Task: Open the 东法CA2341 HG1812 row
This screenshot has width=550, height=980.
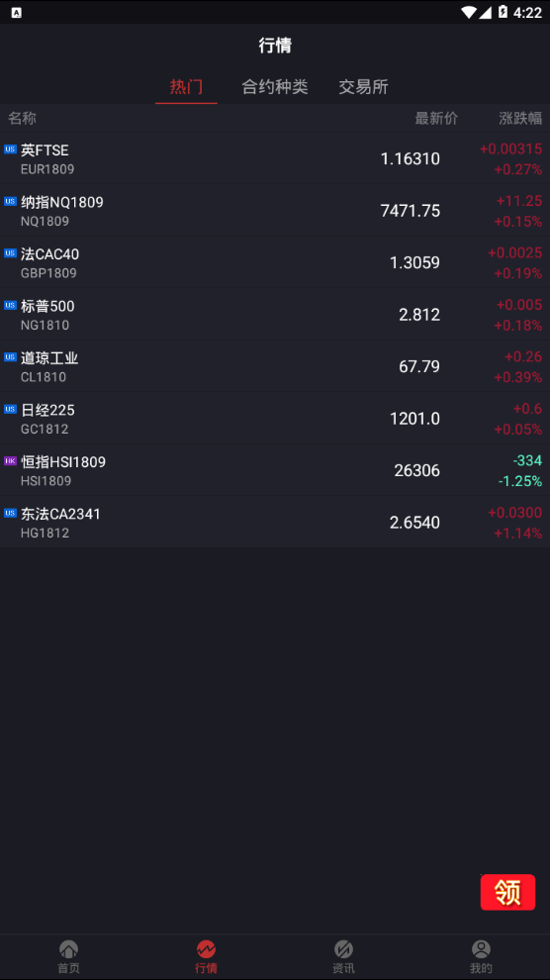Action: [x=275, y=522]
